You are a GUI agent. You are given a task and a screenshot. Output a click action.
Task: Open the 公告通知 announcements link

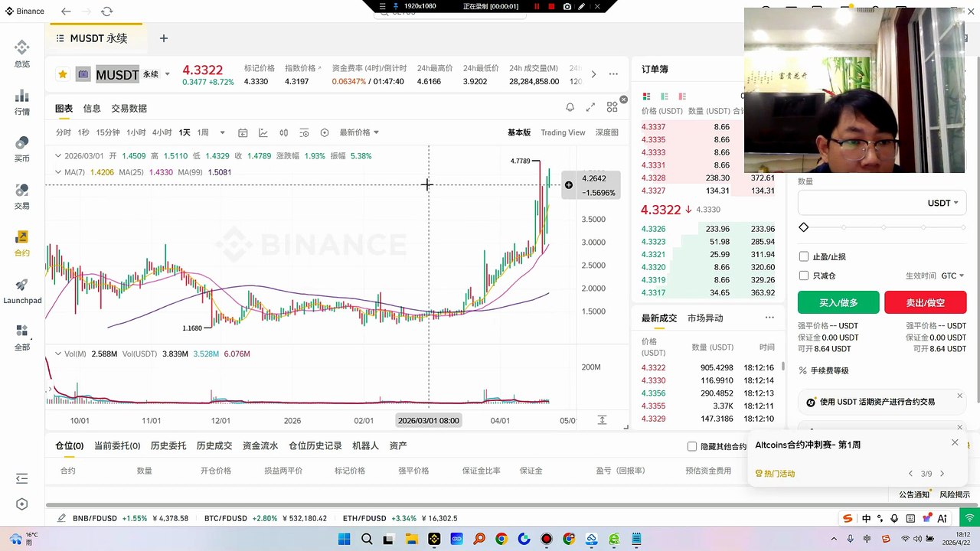pos(914,494)
